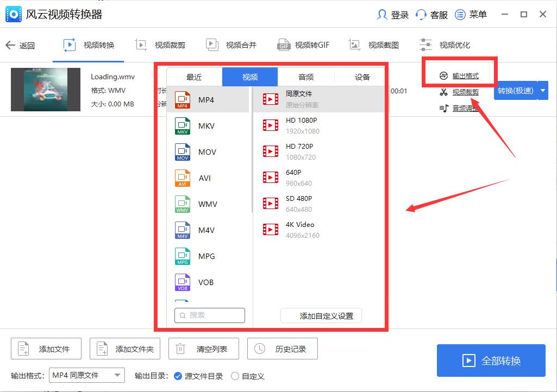The image size is (557, 392).
Task: Choose the MKV format icon
Action: click(x=183, y=126)
